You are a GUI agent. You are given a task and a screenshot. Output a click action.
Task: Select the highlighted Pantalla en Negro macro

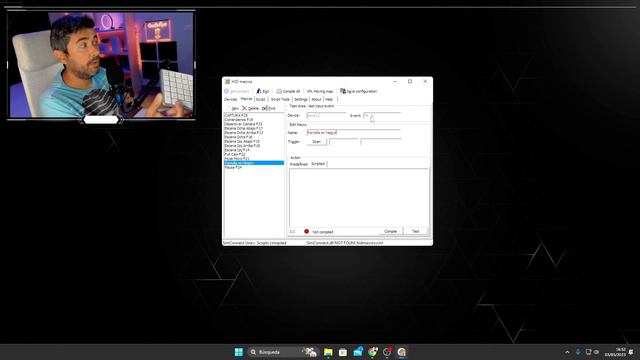[254, 163]
